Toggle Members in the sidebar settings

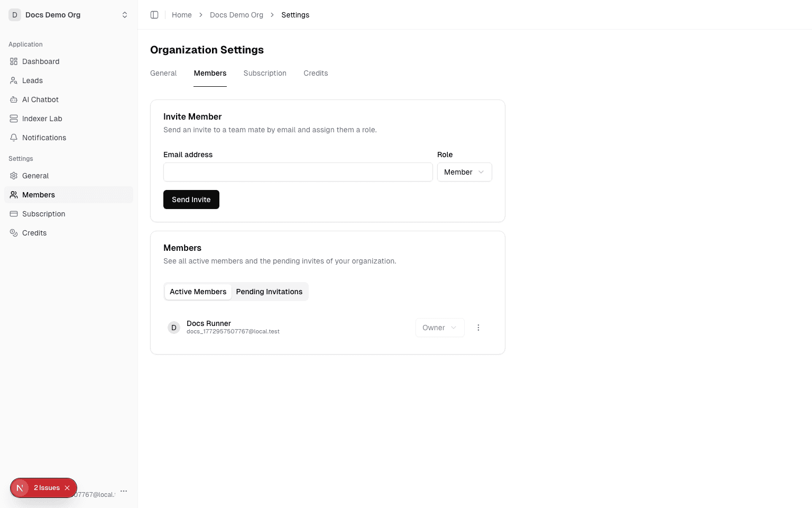coord(38,195)
